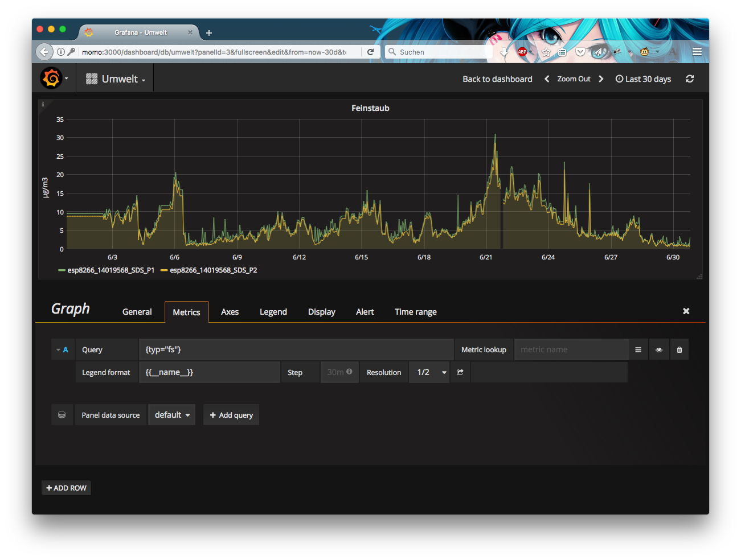Open the default data source dropdown
741x560 pixels.
pos(171,415)
